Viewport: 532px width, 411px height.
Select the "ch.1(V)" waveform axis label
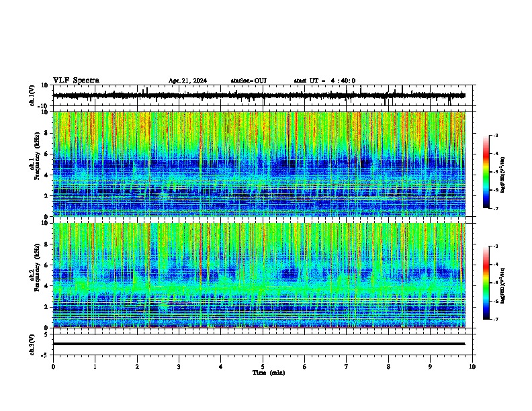tap(32, 95)
